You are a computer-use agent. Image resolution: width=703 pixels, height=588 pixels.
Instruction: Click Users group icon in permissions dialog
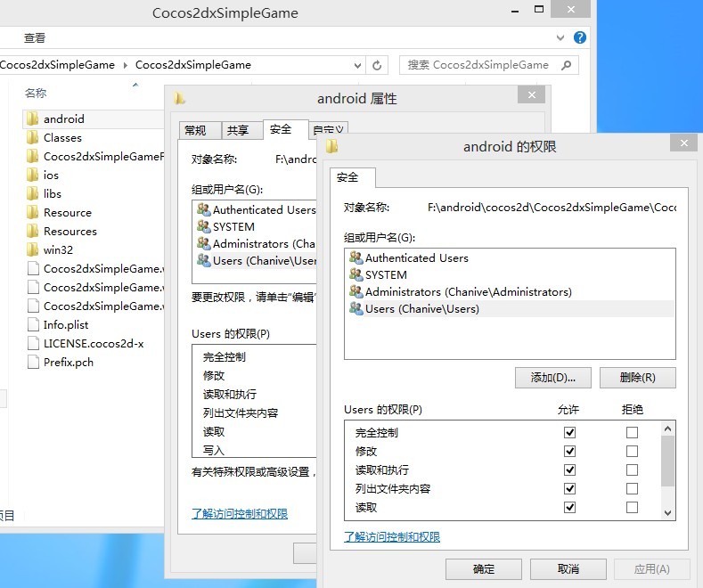pyautogui.click(x=356, y=309)
